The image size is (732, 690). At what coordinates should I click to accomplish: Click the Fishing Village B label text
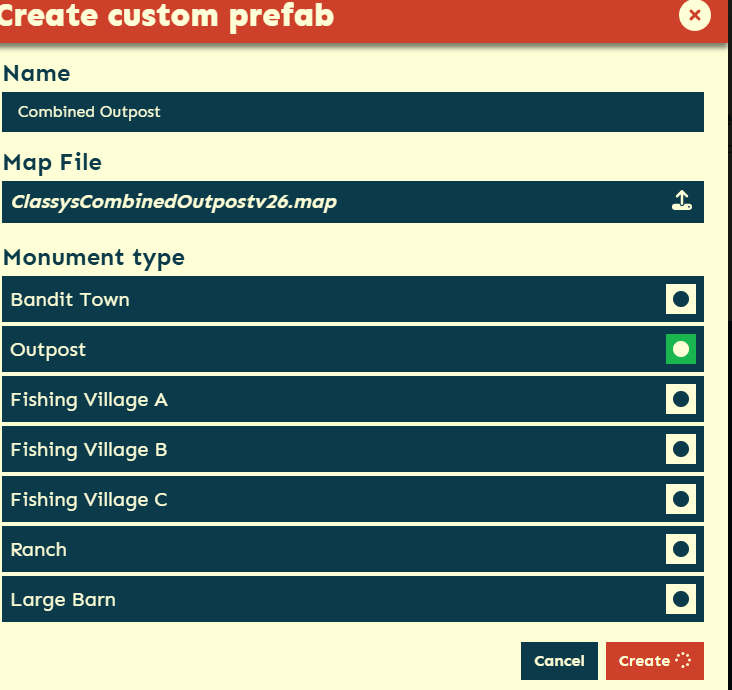pos(89,450)
